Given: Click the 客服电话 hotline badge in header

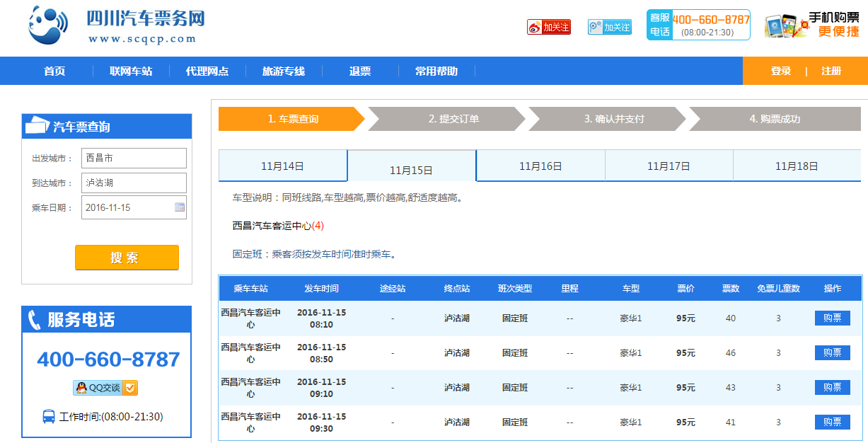Looking at the screenshot, I should (x=698, y=25).
